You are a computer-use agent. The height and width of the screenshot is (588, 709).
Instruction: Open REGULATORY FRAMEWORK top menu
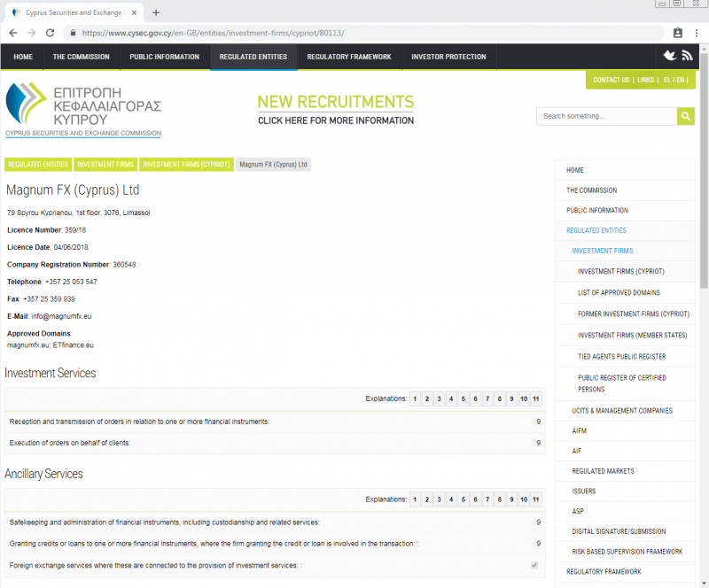click(349, 57)
